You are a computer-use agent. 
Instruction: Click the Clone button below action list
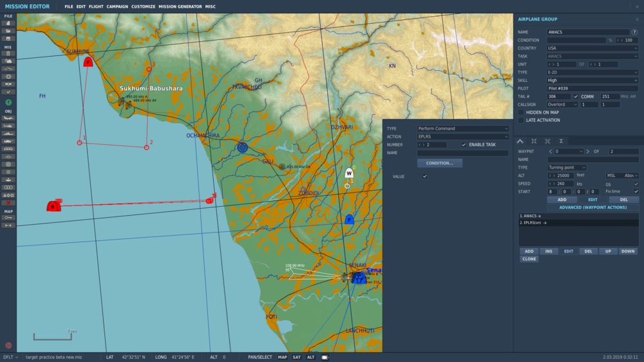point(529,259)
